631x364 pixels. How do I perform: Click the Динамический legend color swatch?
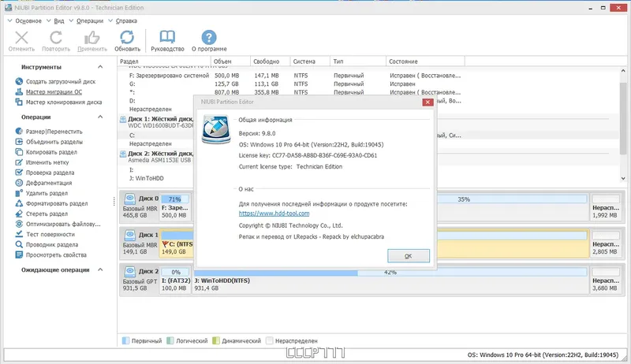[x=216, y=340]
